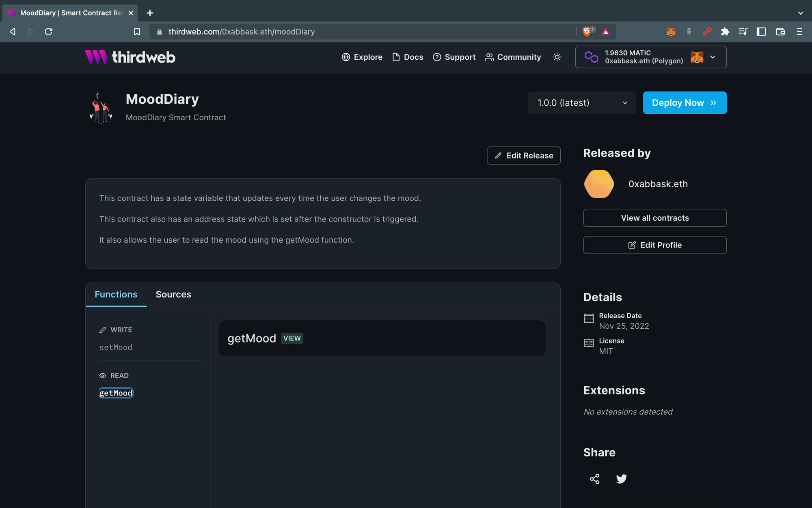Open the 1.0.0 (latest) version dropdown
The width and height of the screenshot is (812, 508).
(x=582, y=103)
